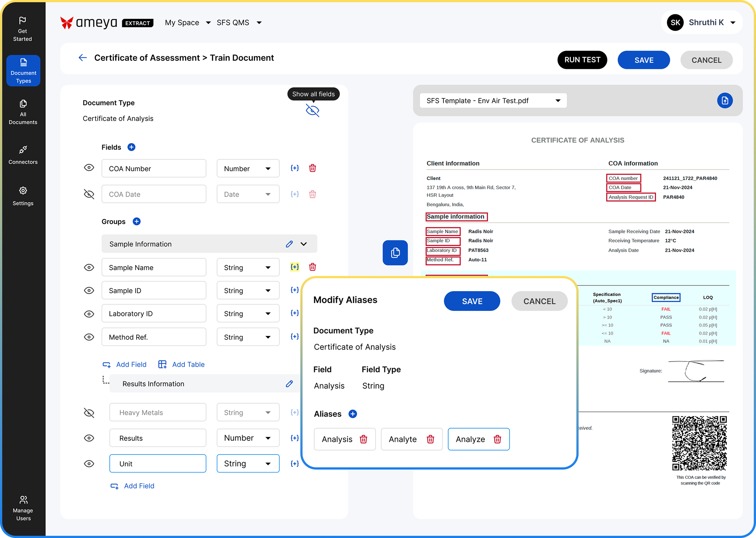The height and width of the screenshot is (538, 756).
Task: Show the hidden COA Date field
Action: (x=89, y=194)
